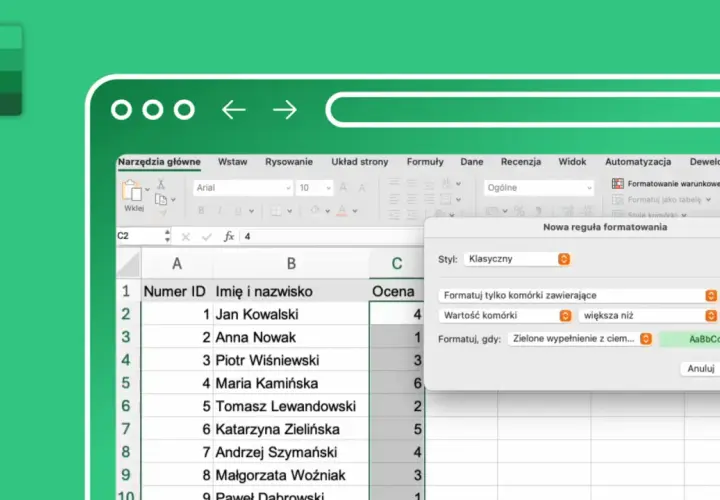Open the Formatuj tylko komórki zawierające dropdown
The width and height of the screenshot is (720, 500).
pos(578,295)
